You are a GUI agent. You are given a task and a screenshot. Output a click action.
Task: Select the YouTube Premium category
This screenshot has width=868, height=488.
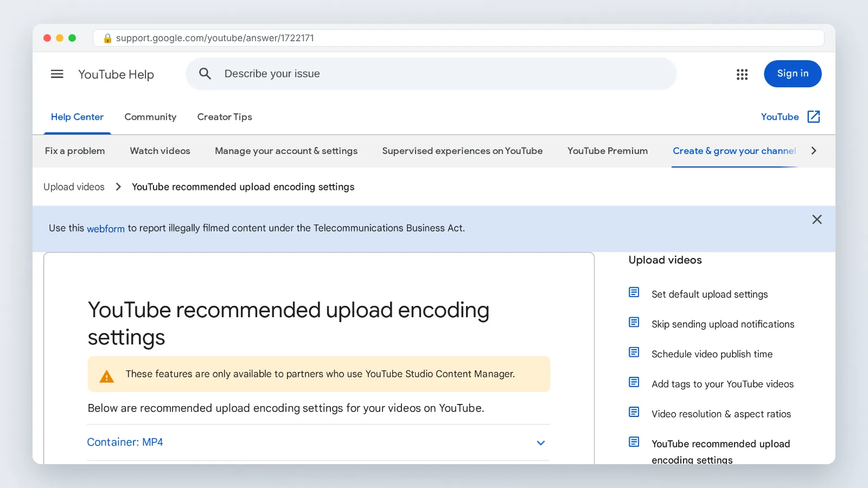coord(608,151)
